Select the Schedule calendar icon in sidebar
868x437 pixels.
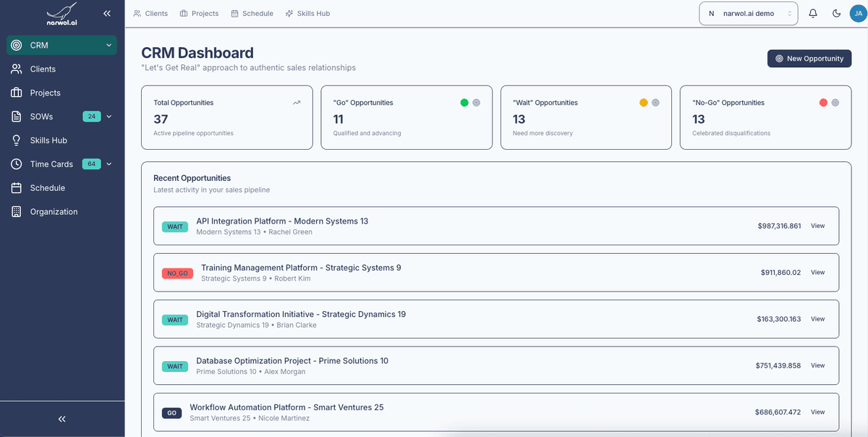[16, 187]
